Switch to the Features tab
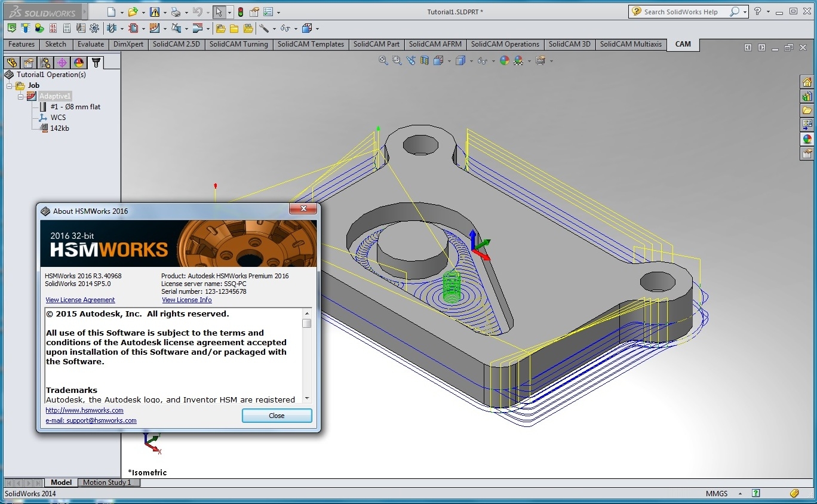The width and height of the screenshot is (817, 504). [x=21, y=44]
